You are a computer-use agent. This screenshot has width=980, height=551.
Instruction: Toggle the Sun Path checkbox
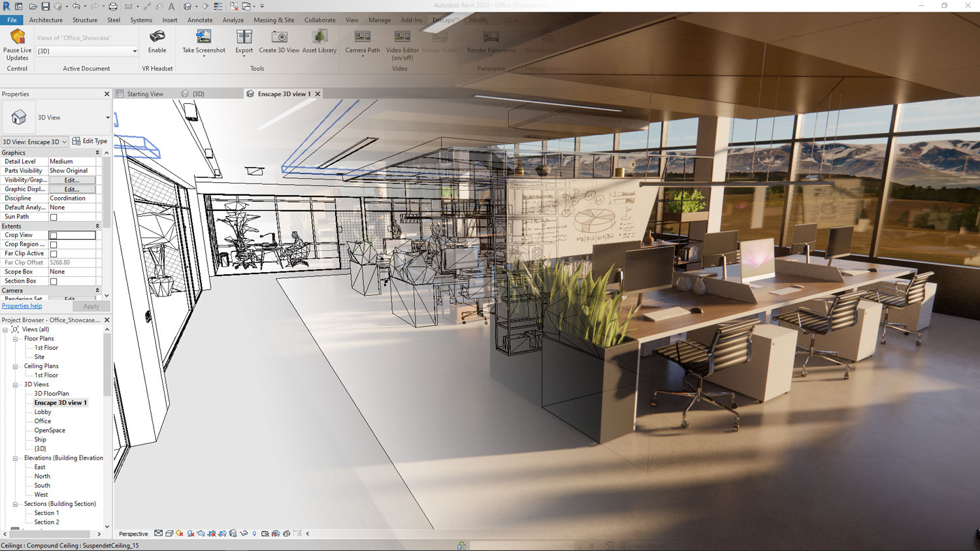pos(54,216)
